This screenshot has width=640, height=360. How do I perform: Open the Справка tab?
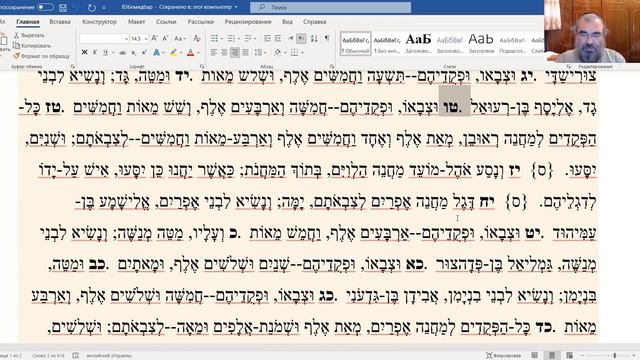tap(315, 22)
